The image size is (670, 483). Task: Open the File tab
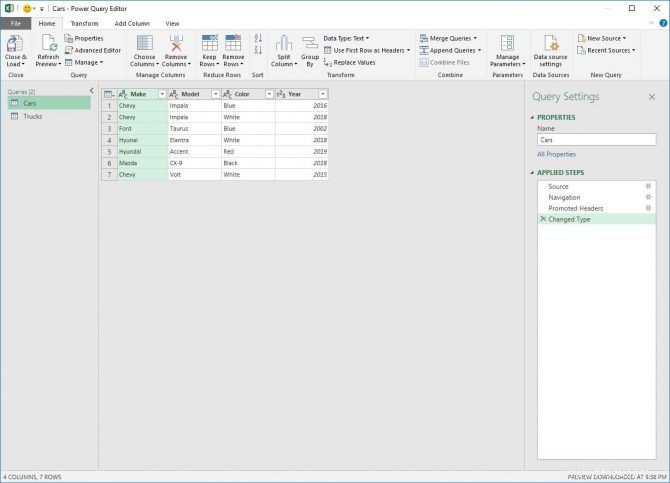[x=15, y=24]
